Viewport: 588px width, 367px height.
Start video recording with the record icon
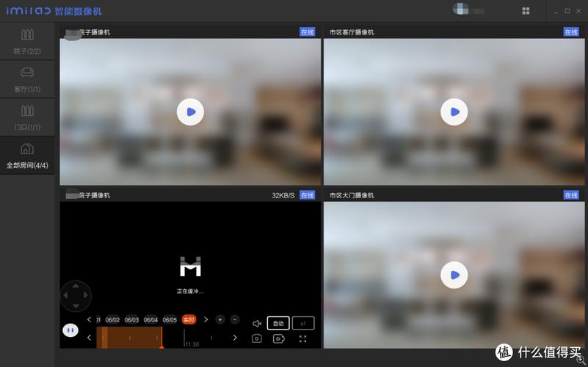pyautogui.click(x=279, y=338)
